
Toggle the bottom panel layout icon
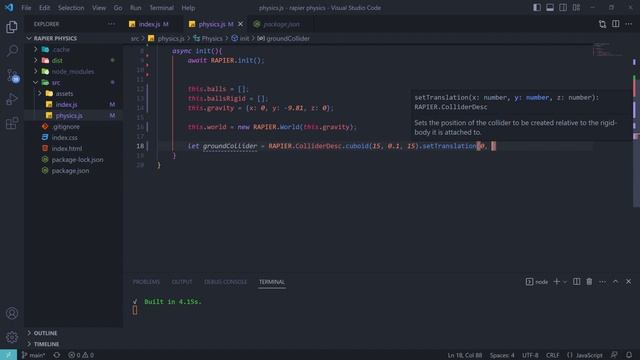click(550, 8)
